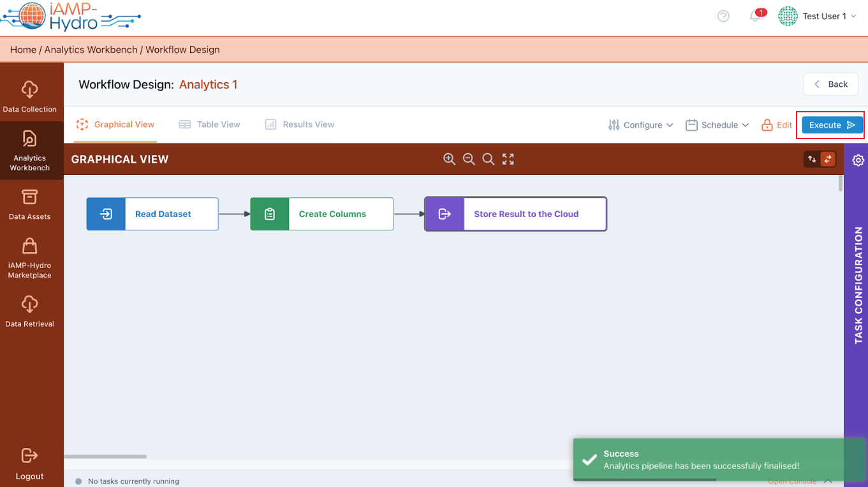Image resolution: width=868 pixels, height=487 pixels.
Task: Click the zoom in magnifier icon
Action: (x=449, y=159)
